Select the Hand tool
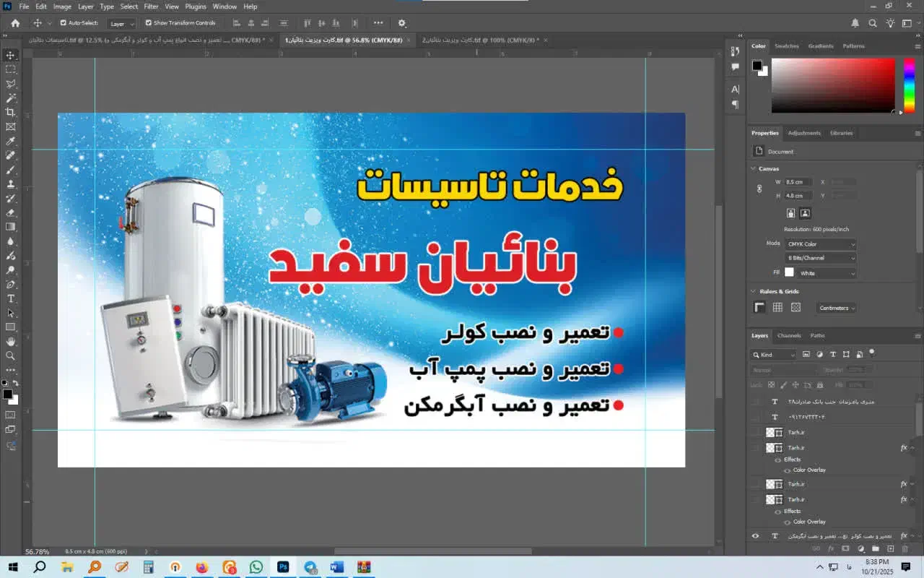This screenshot has height=578, width=924. tap(10, 341)
